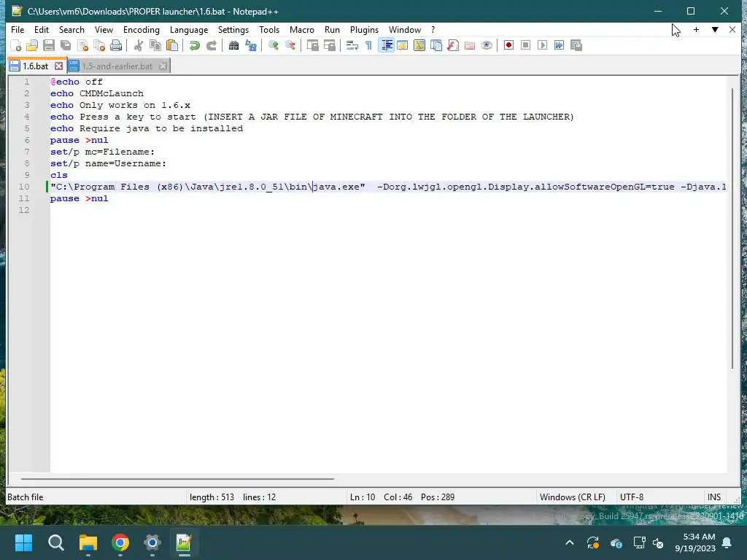747x560 pixels.
Task: Click the Close All toolbar icon
Action: pyautogui.click(x=99, y=45)
